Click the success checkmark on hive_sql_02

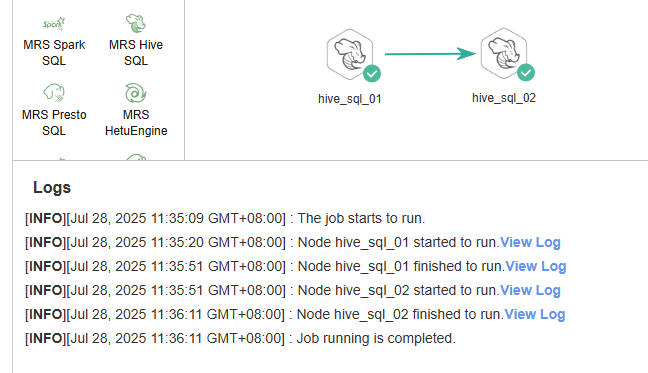pos(526,73)
